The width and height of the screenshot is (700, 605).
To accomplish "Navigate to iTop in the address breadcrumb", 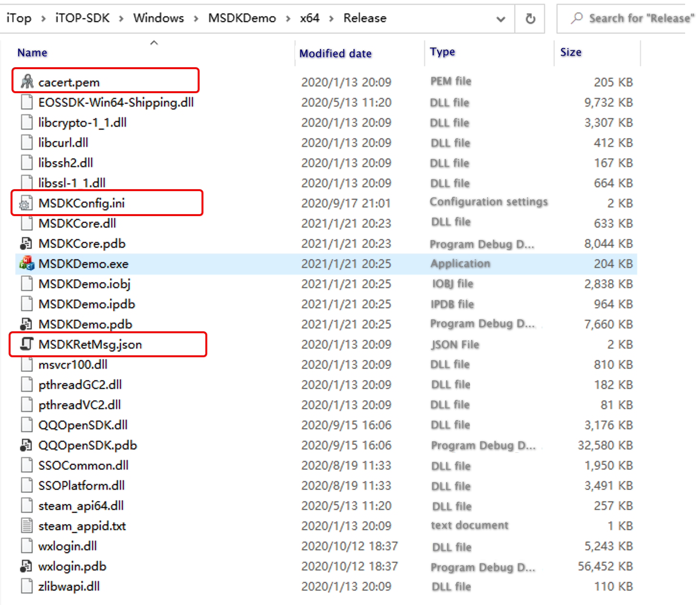I will tap(19, 18).
